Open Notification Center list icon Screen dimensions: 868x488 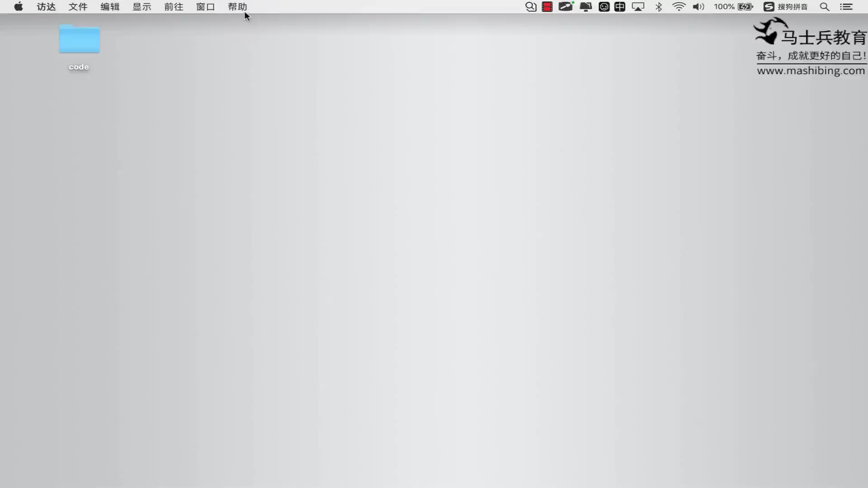(846, 7)
